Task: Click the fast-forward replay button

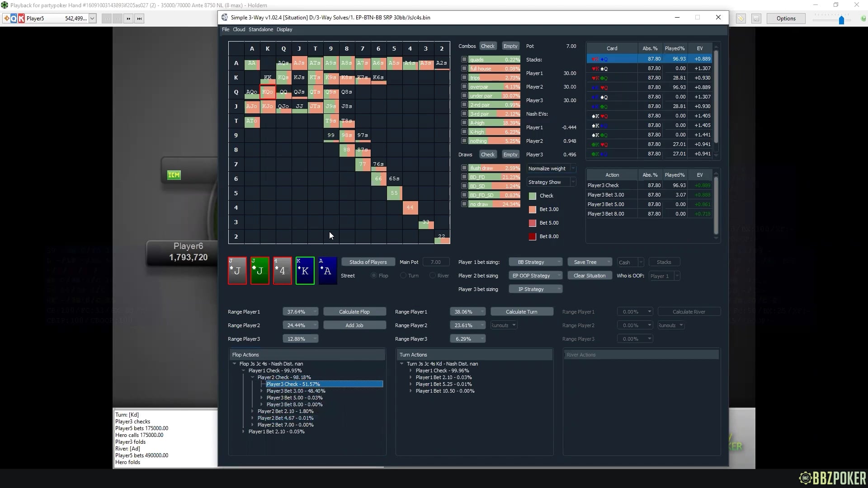Action: point(128,19)
